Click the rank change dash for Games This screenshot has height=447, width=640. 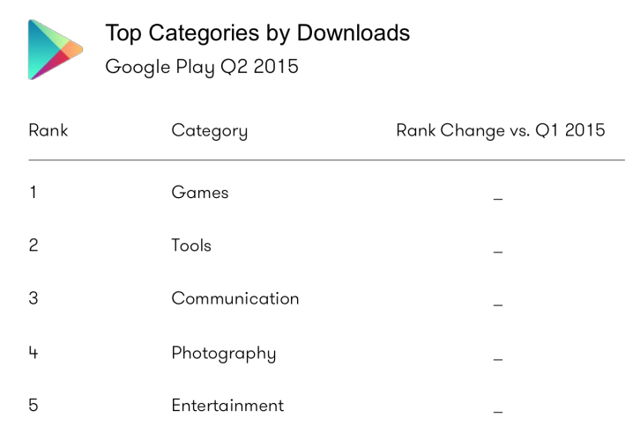[498, 199]
